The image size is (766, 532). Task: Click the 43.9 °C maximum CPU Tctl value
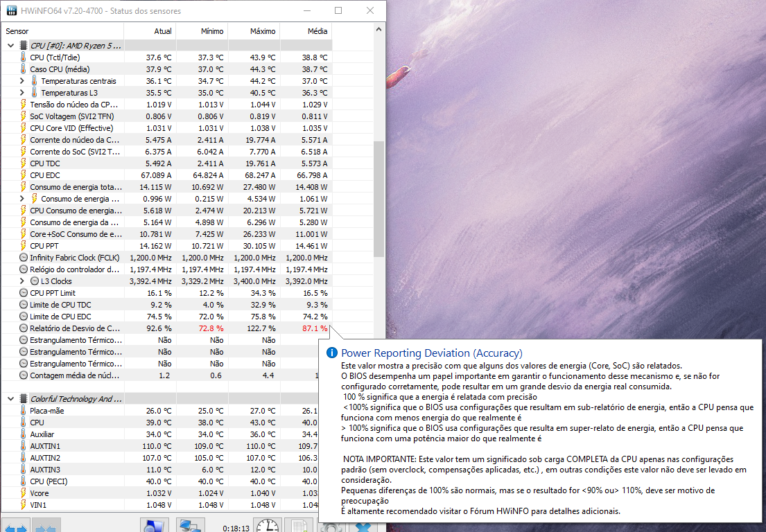click(x=263, y=57)
